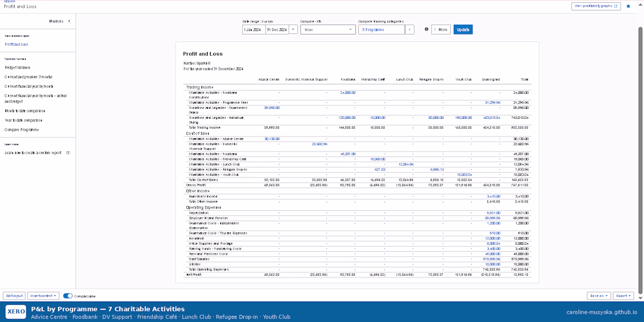Click the Edit layout button

click(x=15, y=296)
